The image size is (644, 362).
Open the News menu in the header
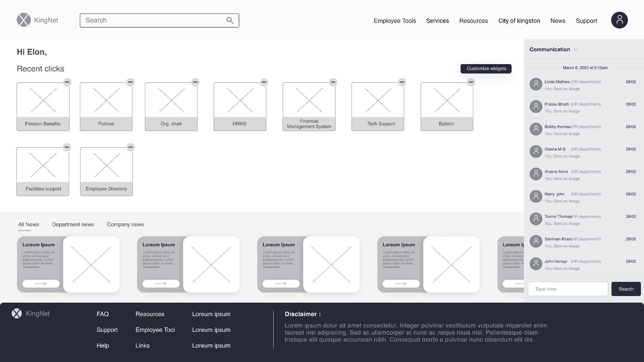(x=558, y=21)
